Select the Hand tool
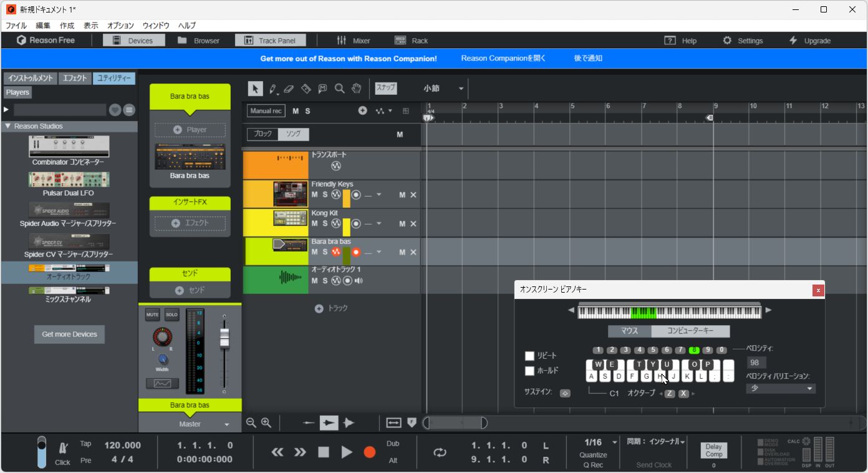868x473 pixels. [357, 89]
